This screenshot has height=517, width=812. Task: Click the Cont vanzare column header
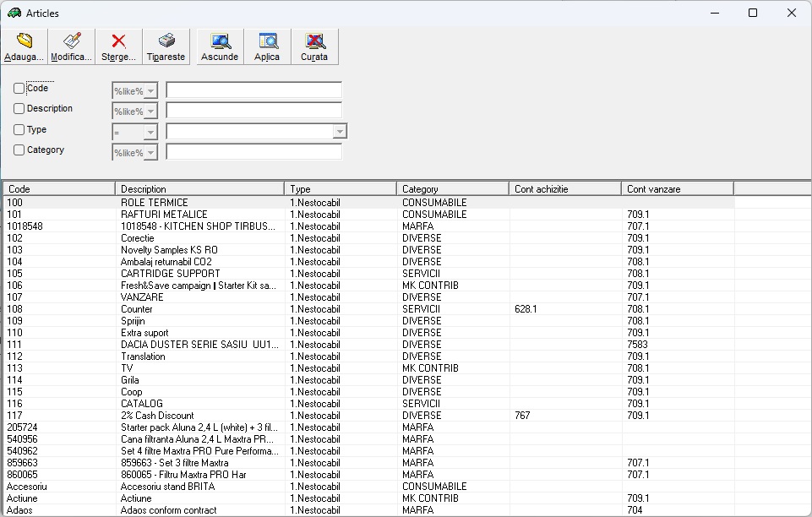pos(677,189)
